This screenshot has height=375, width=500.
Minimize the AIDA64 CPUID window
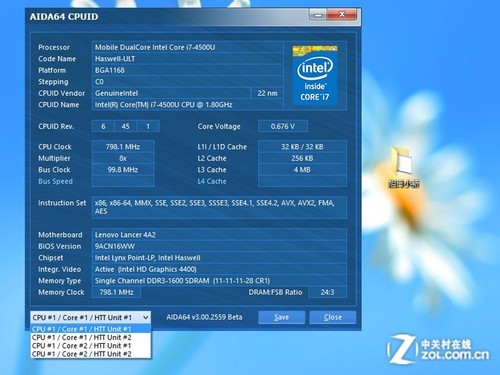click(318, 15)
